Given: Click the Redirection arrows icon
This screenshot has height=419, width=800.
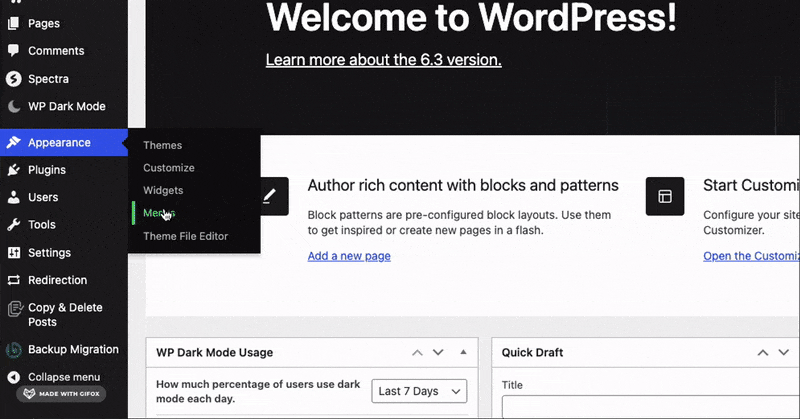Looking at the screenshot, I should pos(14,280).
